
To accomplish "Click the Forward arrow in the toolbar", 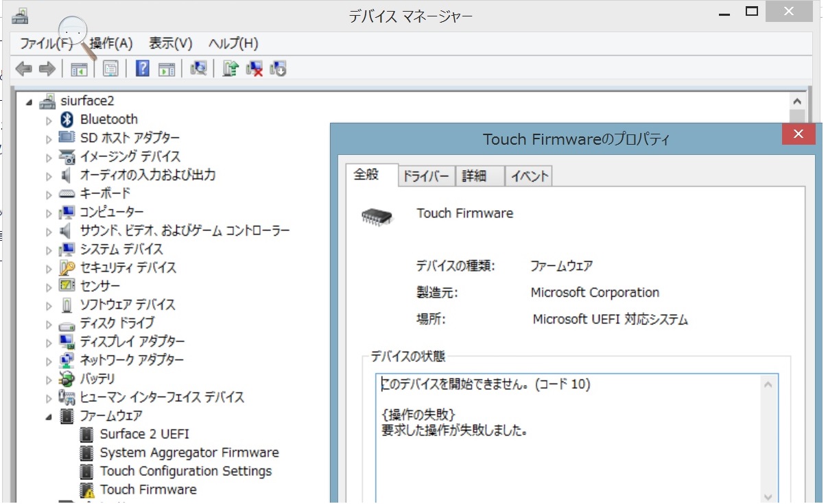I will point(47,69).
